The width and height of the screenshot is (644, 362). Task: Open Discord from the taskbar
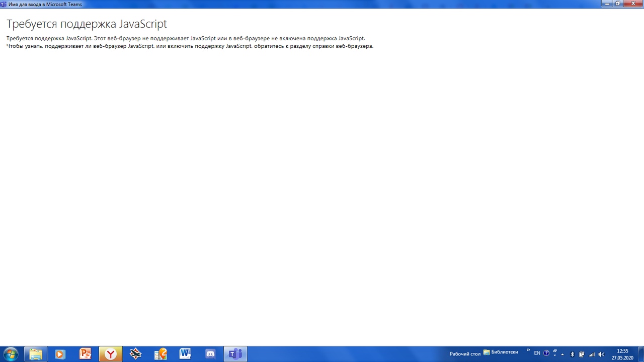[210, 354]
